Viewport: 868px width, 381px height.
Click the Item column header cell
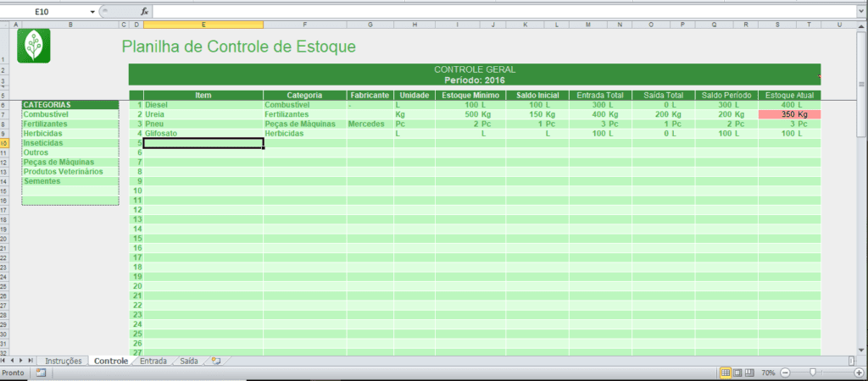tap(203, 95)
